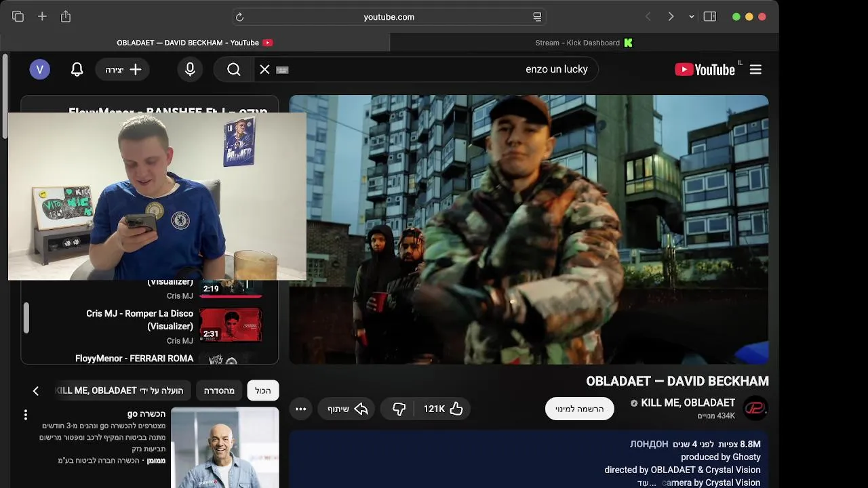This screenshot has width=868, height=488.
Task: Click the reader icon in address bar
Action: point(537,17)
